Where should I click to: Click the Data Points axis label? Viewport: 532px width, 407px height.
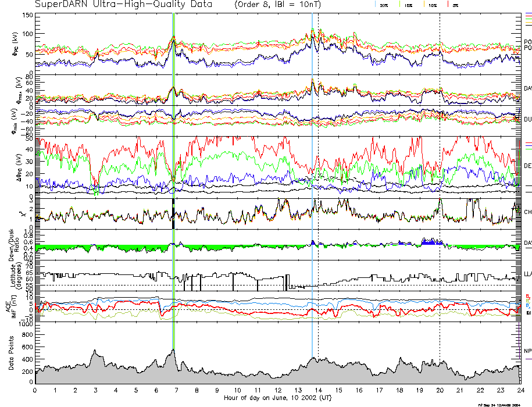point(11,353)
